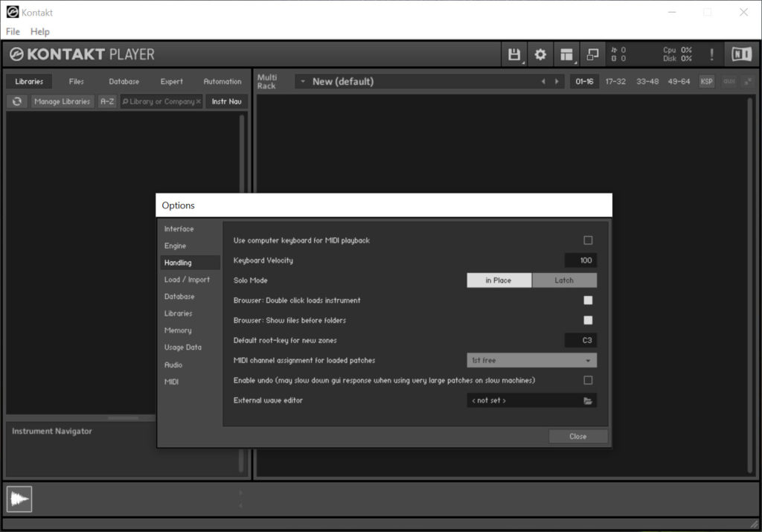Go to next multi with right arrow
The image size is (762, 532).
click(557, 82)
